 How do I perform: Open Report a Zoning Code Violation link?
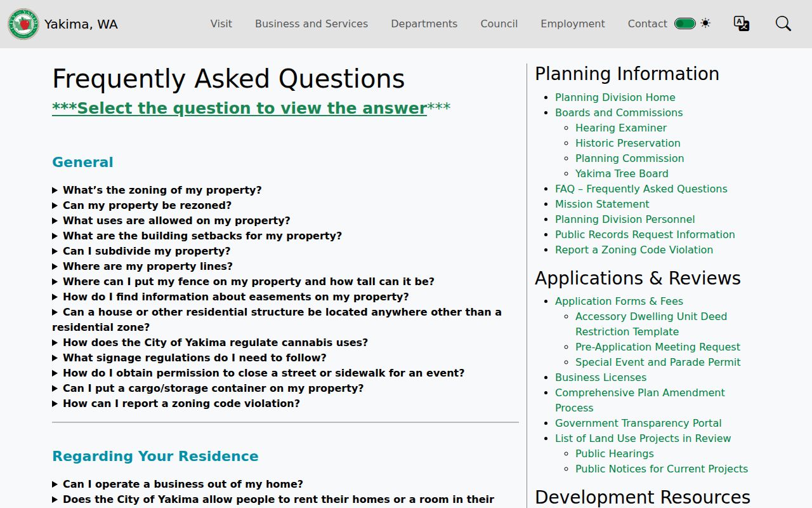coord(634,250)
